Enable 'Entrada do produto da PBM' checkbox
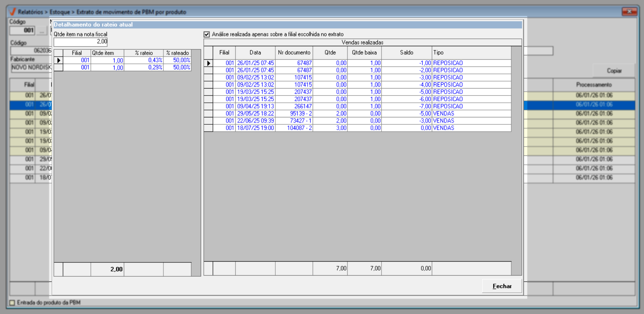Viewport: 644px width, 314px height. pos(12,302)
